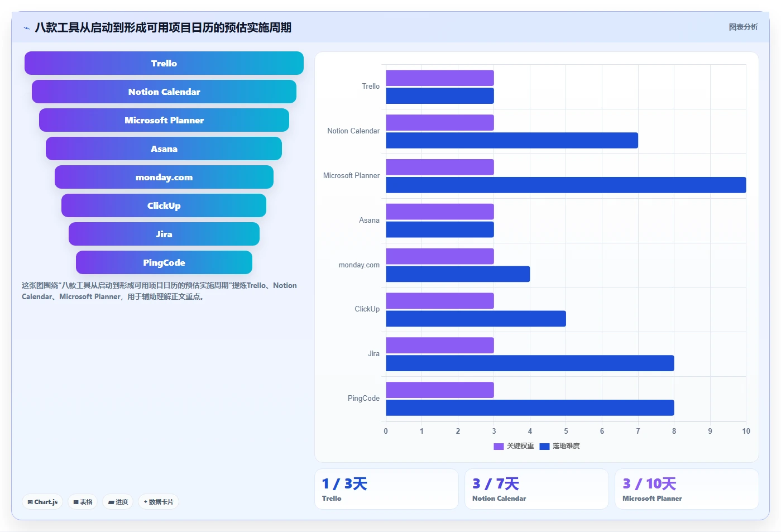This screenshot has width=781, height=532.
Task: Click the x-axis tick label 0
Action: point(386,431)
